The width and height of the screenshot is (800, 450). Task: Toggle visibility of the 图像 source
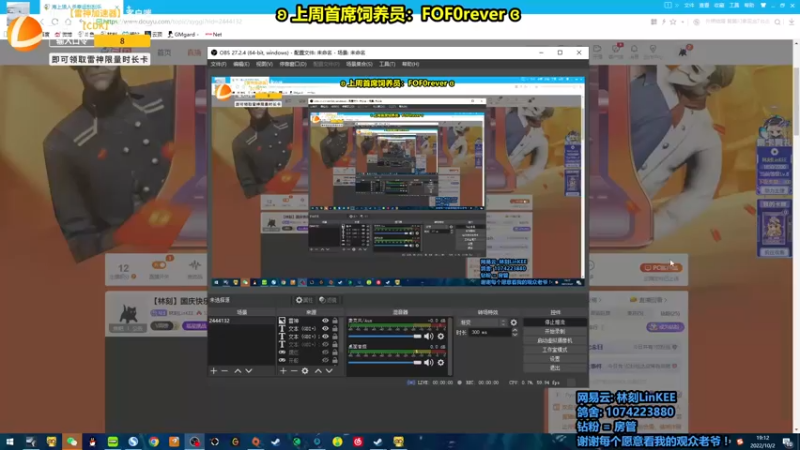[x=325, y=321]
